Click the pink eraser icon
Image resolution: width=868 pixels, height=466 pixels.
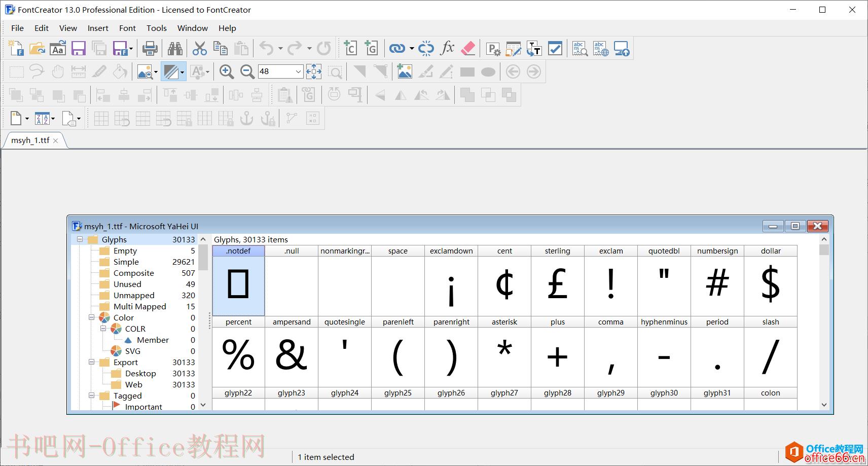(468, 49)
